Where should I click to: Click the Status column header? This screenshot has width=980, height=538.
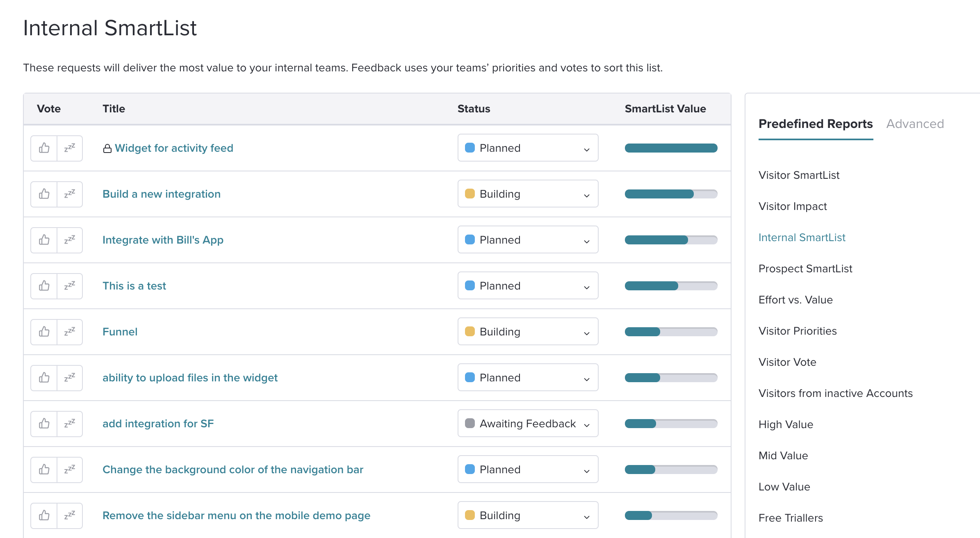click(474, 109)
